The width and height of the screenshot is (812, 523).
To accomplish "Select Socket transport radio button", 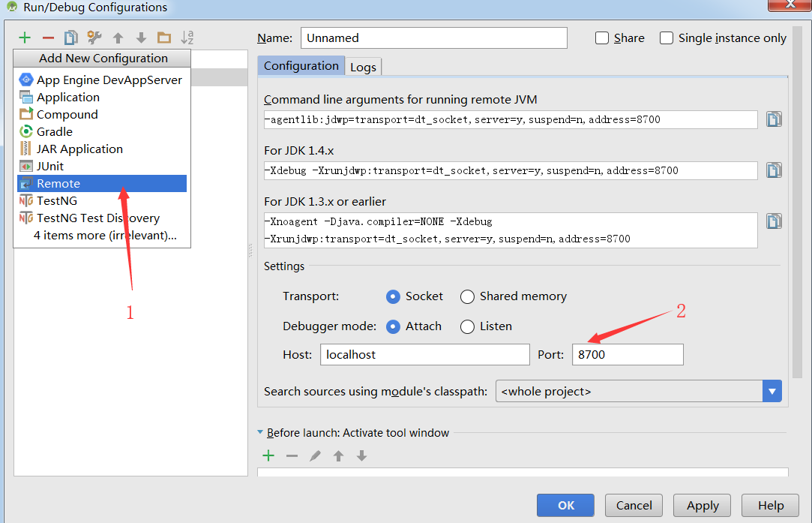I will (x=393, y=296).
